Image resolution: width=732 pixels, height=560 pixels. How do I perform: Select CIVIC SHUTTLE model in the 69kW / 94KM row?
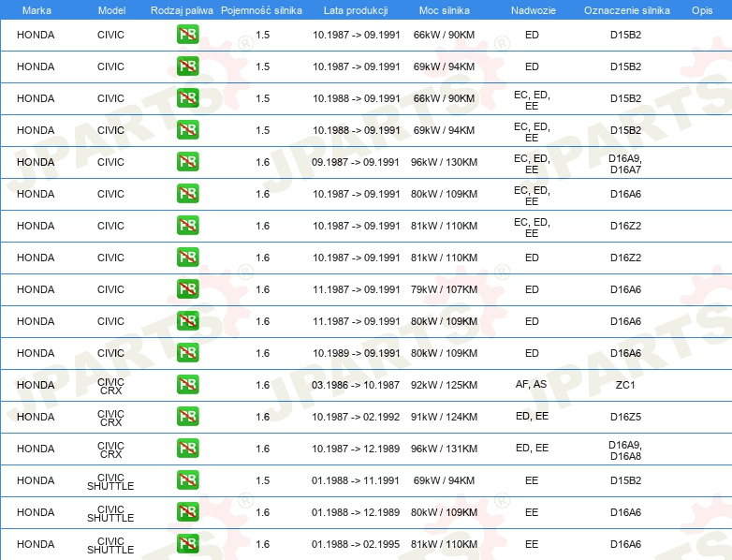tap(110, 481)
